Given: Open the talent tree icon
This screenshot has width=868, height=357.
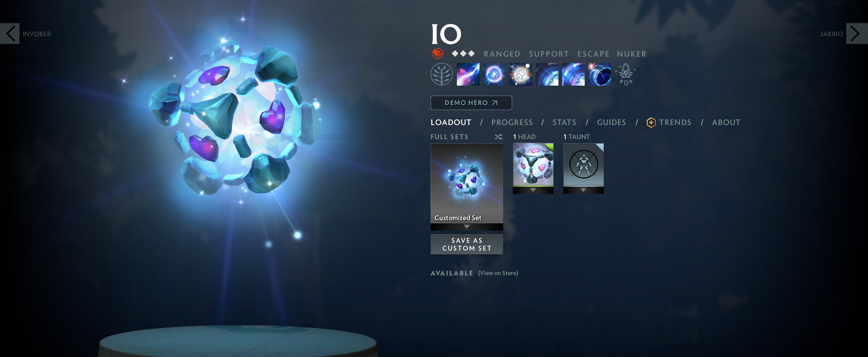Looking at the screenshot, I should (441, 74).
